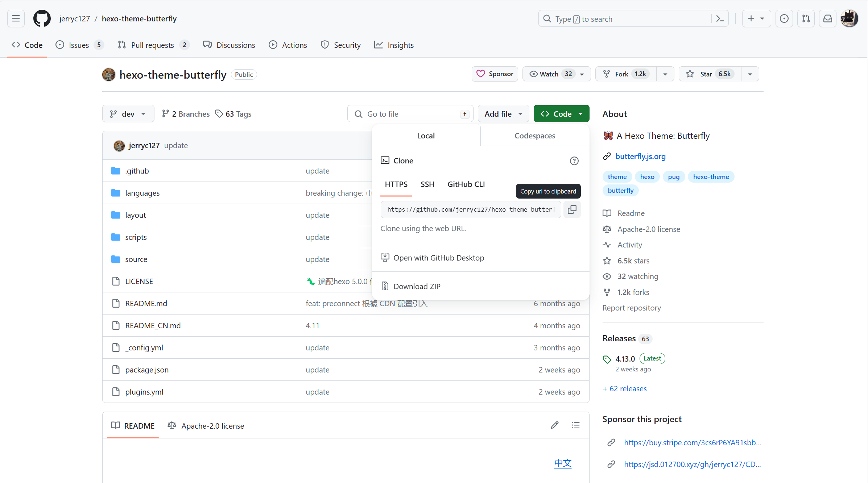This screenshot has height=483, width=868.
Task: Click the repository owner avatar beside title
Action: [x=109, y=74]
